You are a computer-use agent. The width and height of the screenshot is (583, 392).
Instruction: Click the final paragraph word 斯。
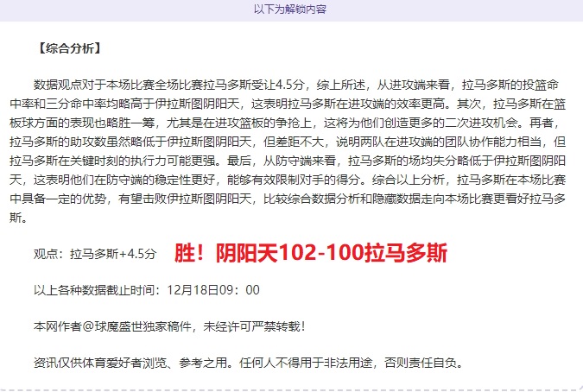19,218
